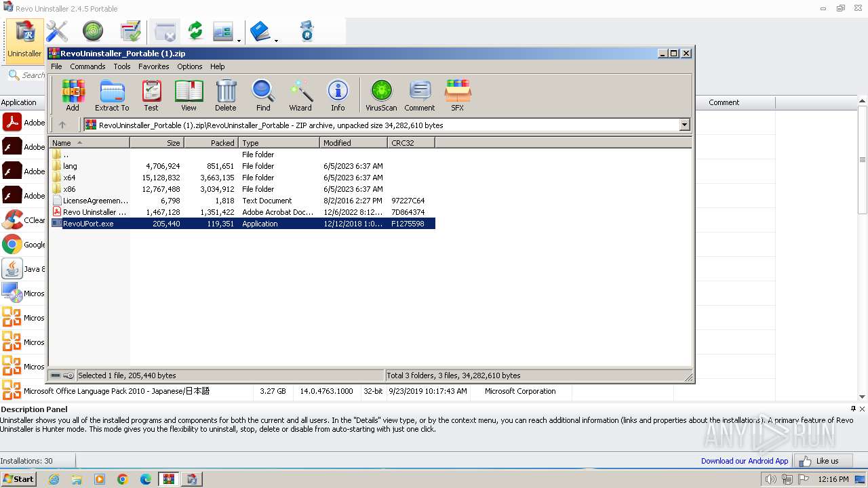Pin the Description Panel
Image resolution: width=868 pixels, height=488 pixels.
coord(853,409)
